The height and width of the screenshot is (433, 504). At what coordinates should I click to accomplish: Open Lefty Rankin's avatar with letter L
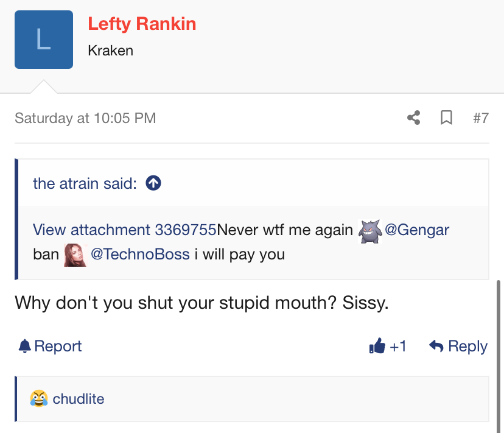click(44, 40)
